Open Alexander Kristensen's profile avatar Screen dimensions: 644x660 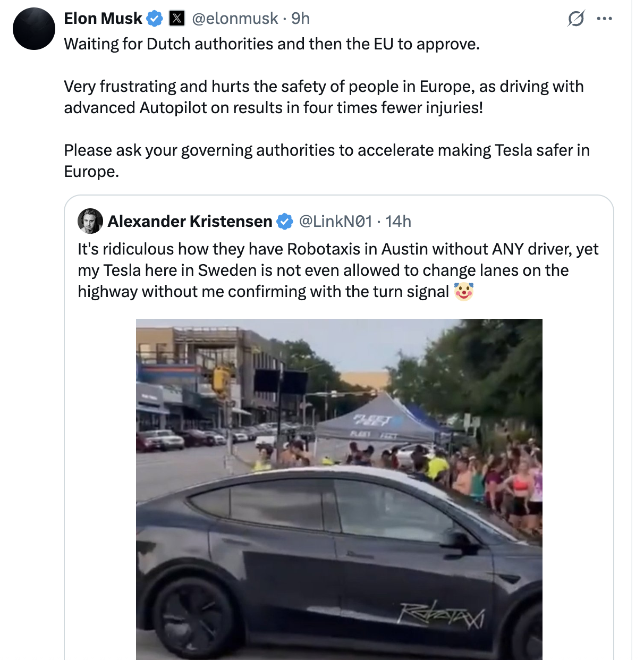tap(91, 222)
